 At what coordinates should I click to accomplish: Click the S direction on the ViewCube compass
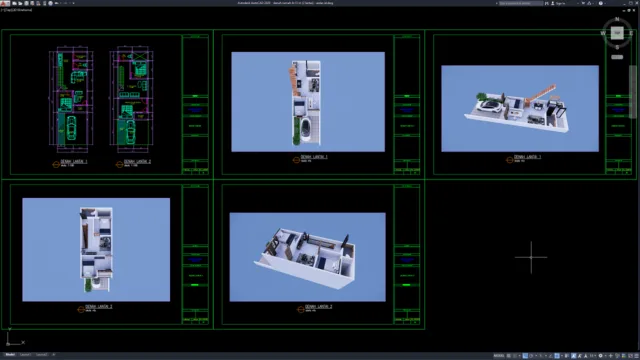617,47
